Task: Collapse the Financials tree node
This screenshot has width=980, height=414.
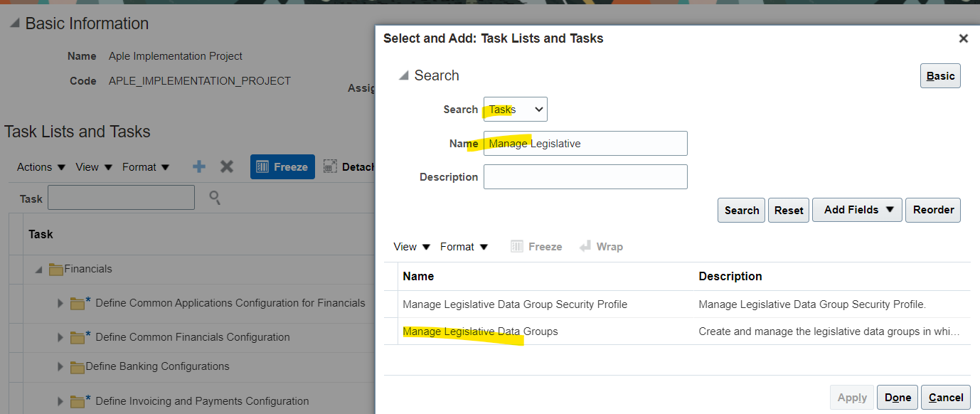Action: (38, 270)
